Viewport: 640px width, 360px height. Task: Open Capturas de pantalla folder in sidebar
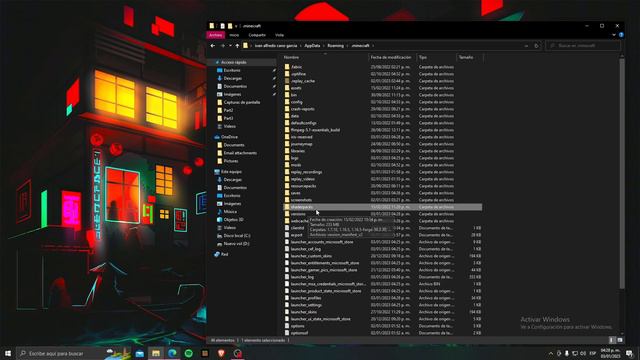(242, 102)
